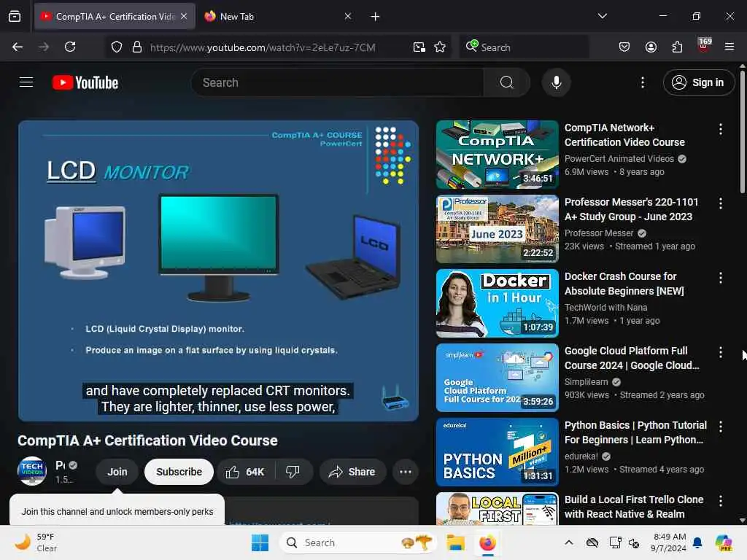Close the New Tab tab

tap(348, 16)
